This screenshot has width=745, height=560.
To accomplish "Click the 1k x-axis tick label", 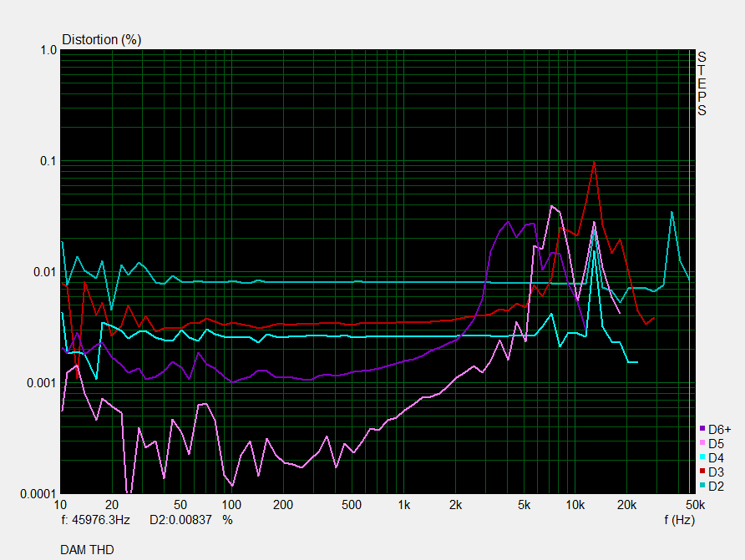I will (x=403, y=505).
